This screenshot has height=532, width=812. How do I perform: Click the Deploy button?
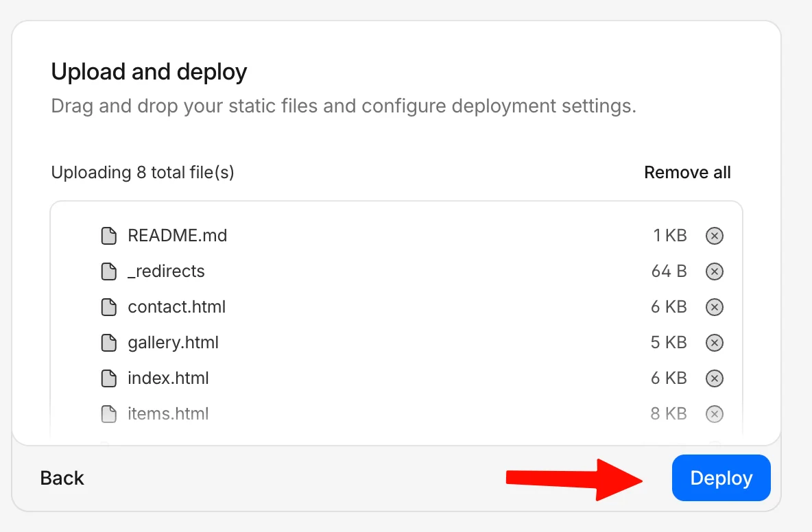pos(721,477)
